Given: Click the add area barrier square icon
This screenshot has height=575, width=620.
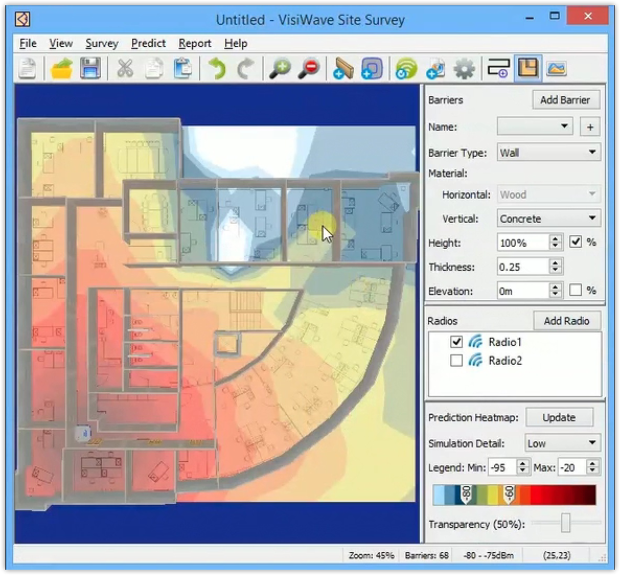Looking at the screenshot, I should tap(372, 68).
